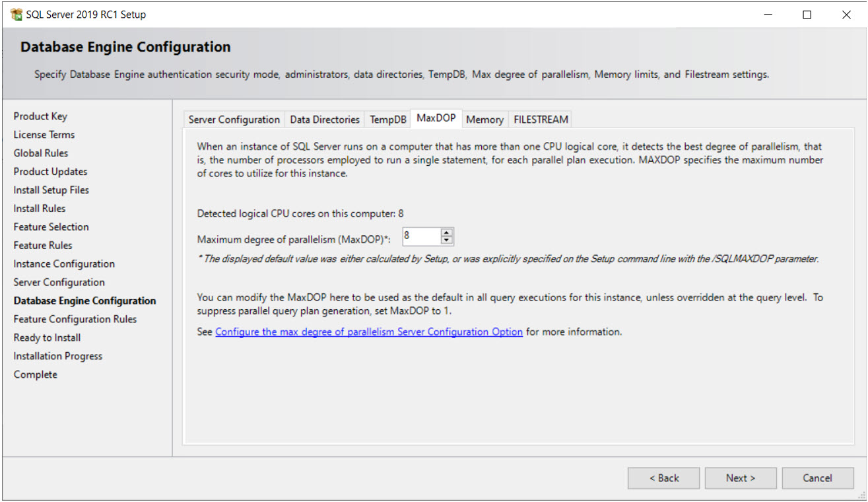Click inside the MaxDOP value field
This screenshot has height=502, width=868.
tap(419, 236)
